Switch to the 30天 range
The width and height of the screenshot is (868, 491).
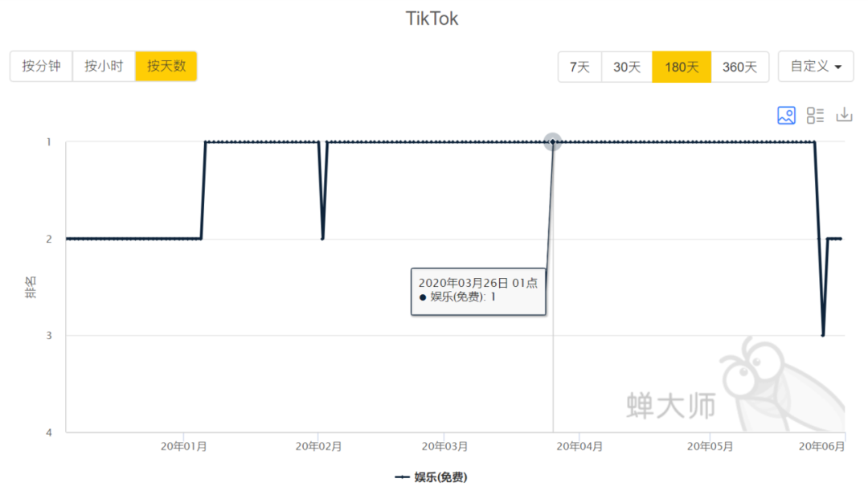(x=627, y=68)
